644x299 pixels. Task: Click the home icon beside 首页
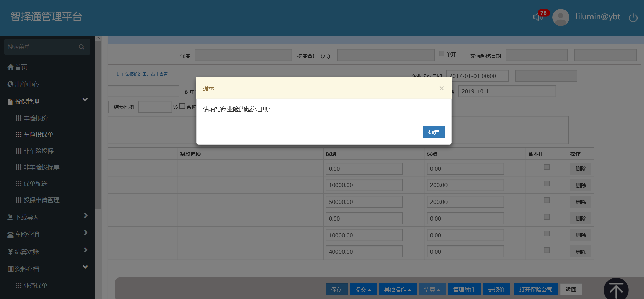tap(11, 67)
